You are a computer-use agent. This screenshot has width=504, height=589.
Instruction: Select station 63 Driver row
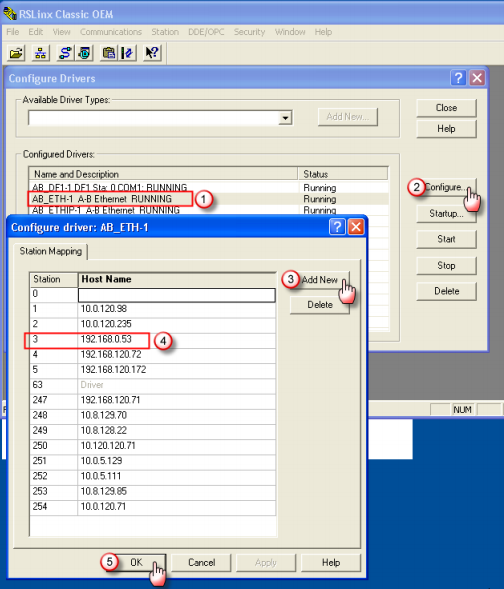click(x=153, y=385)
